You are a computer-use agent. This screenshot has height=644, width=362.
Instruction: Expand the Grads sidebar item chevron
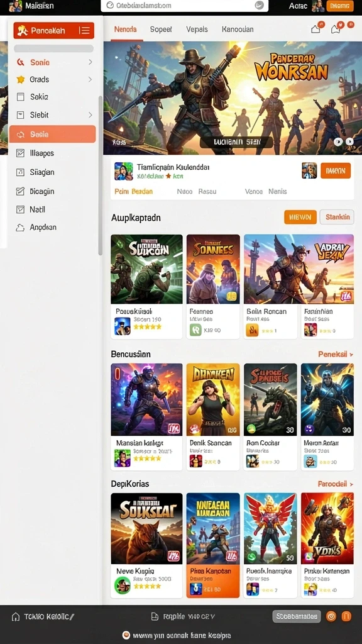click(x=90, y=80)
